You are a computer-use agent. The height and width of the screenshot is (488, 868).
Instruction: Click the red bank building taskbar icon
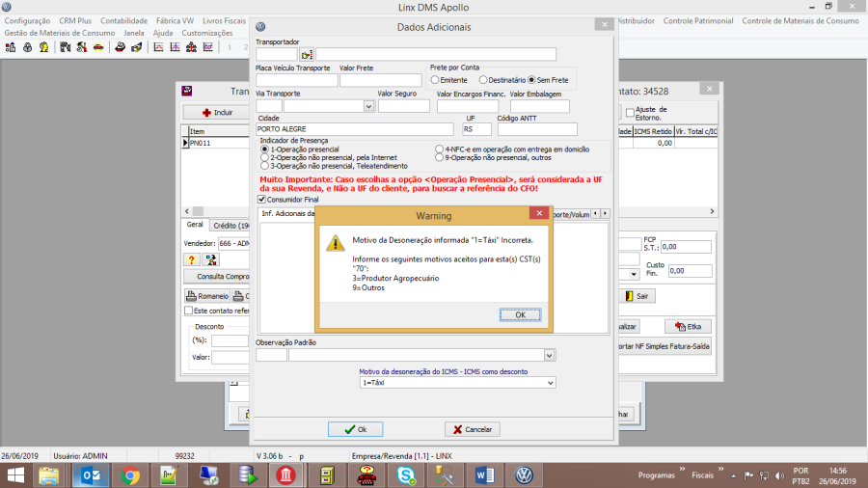click(x=286, y=475)
